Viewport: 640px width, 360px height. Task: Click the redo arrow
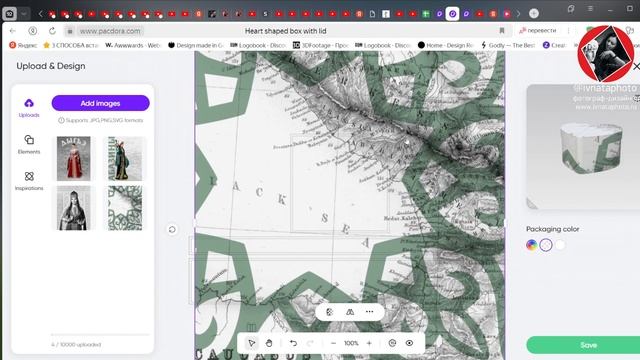[x=311, y=343]
